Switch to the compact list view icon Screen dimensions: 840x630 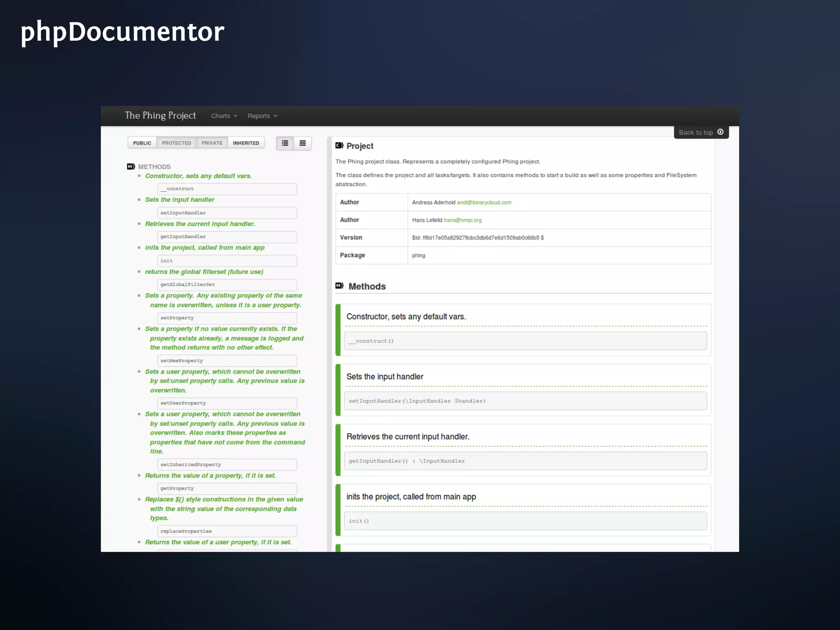(x=303, y=143)
